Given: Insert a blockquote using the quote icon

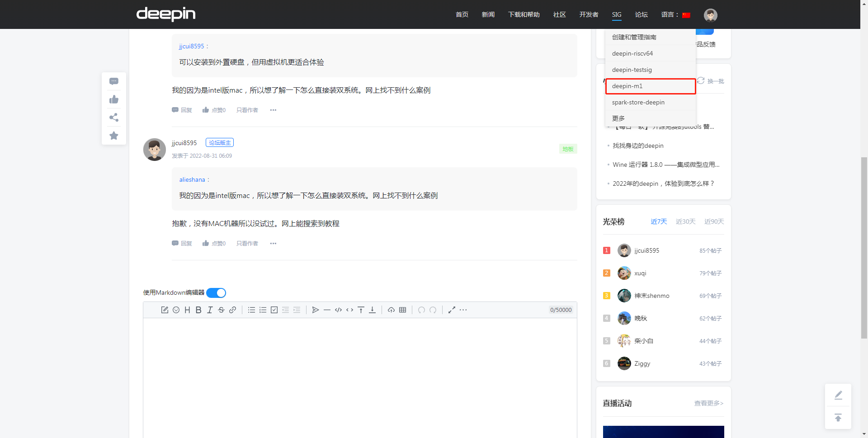Looking at the screenshot, I should pos(316,310).
